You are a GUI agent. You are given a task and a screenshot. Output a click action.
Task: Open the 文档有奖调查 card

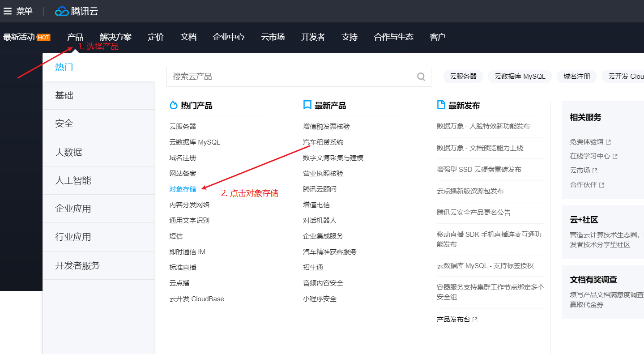[x=603, y=292]
